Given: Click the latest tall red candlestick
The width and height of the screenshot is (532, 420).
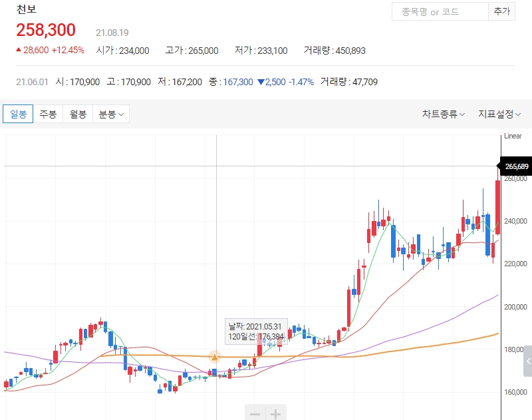Looking at the screenshot, I should pyautogui.click(x=497, y=207).
